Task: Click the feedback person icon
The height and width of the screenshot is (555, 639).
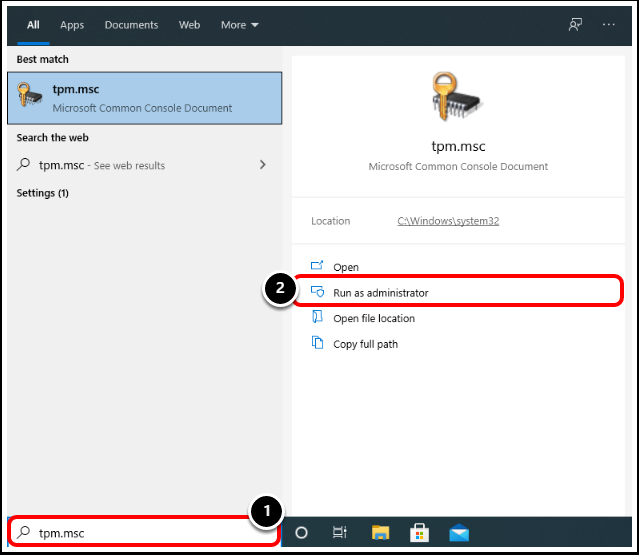Action: [x=575, y=24]
